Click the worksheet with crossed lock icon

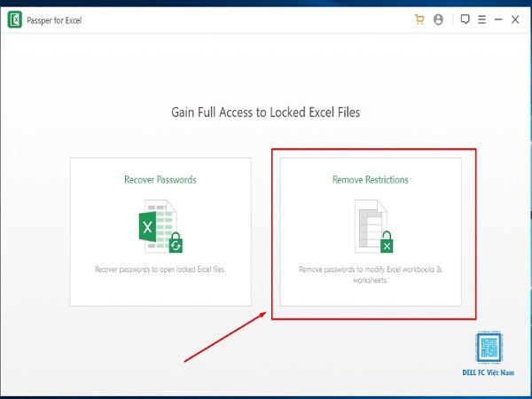click(x=373, y=226)
